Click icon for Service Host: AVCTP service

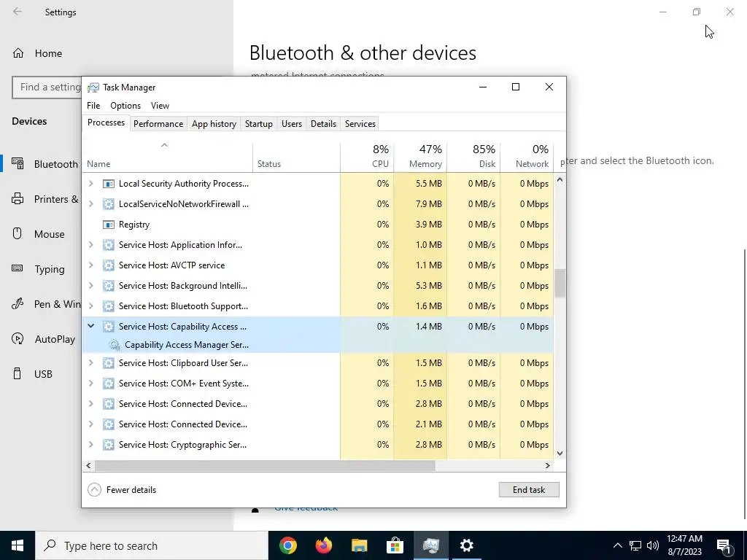pos(109,265)
